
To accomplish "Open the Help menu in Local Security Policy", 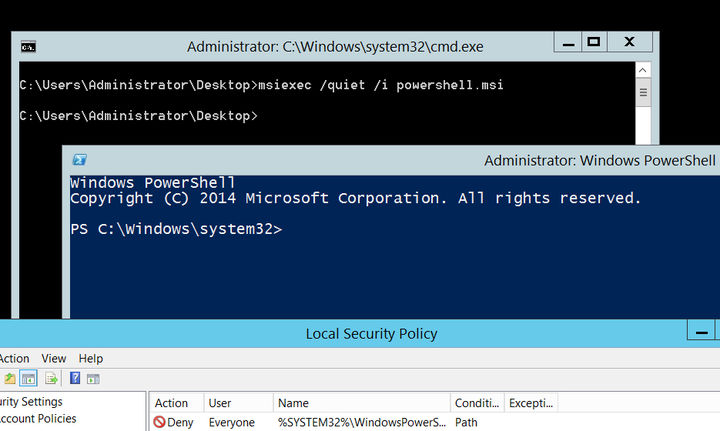I will point(91,358).
